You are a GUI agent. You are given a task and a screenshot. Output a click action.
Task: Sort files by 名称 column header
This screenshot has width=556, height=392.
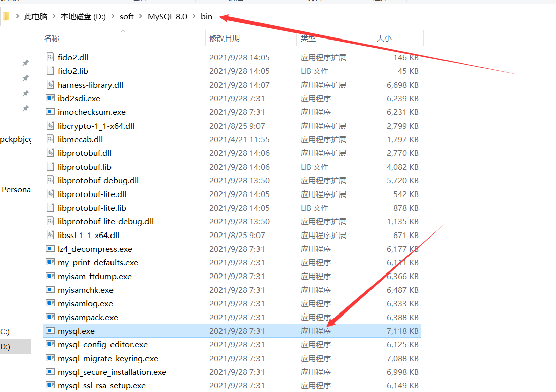pos(52,38)
